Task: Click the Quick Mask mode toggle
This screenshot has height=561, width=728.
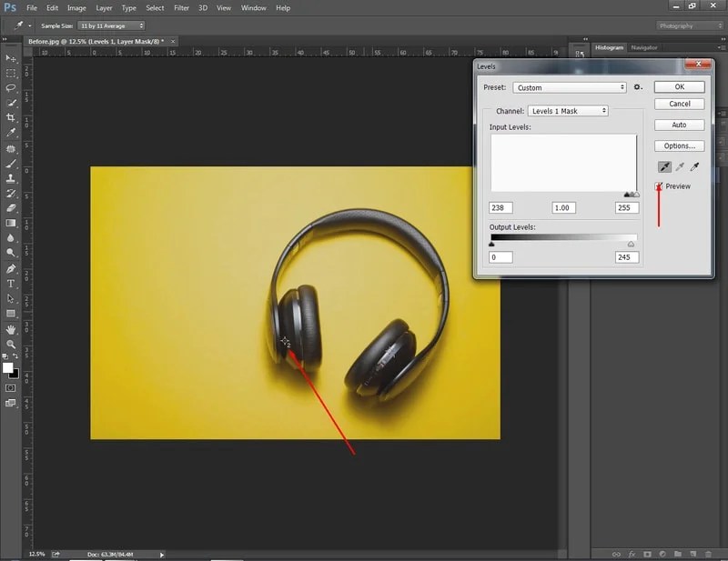Action: coord(10,389)
